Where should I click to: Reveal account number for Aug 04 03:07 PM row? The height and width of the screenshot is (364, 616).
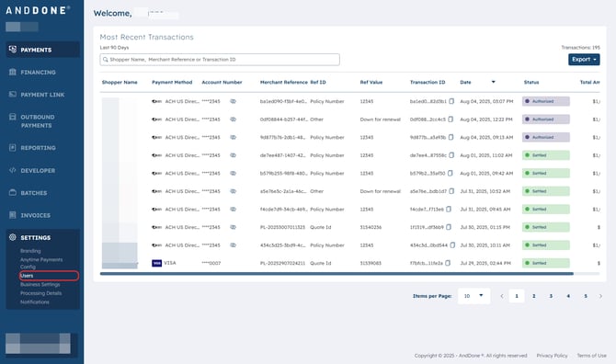coord(233,101)
